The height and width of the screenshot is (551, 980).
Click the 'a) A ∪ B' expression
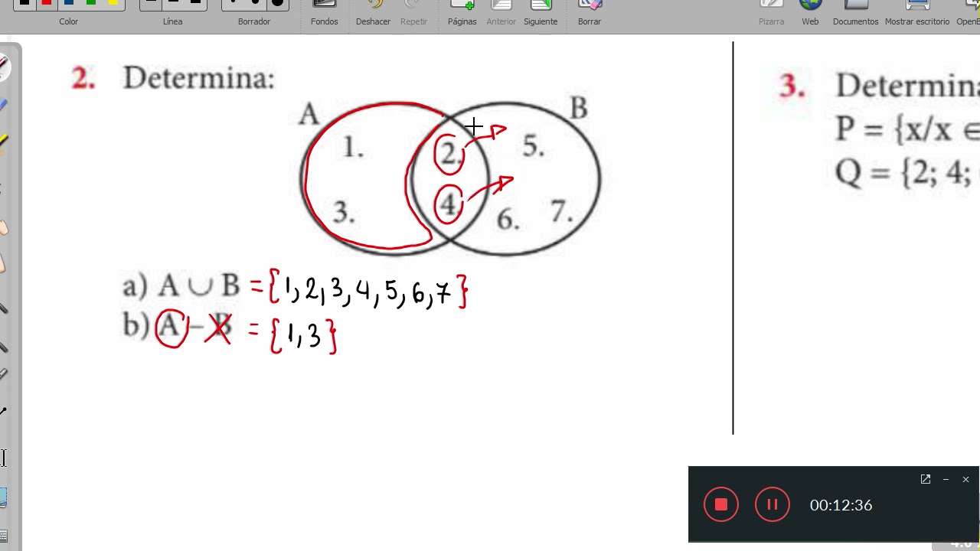181,285
